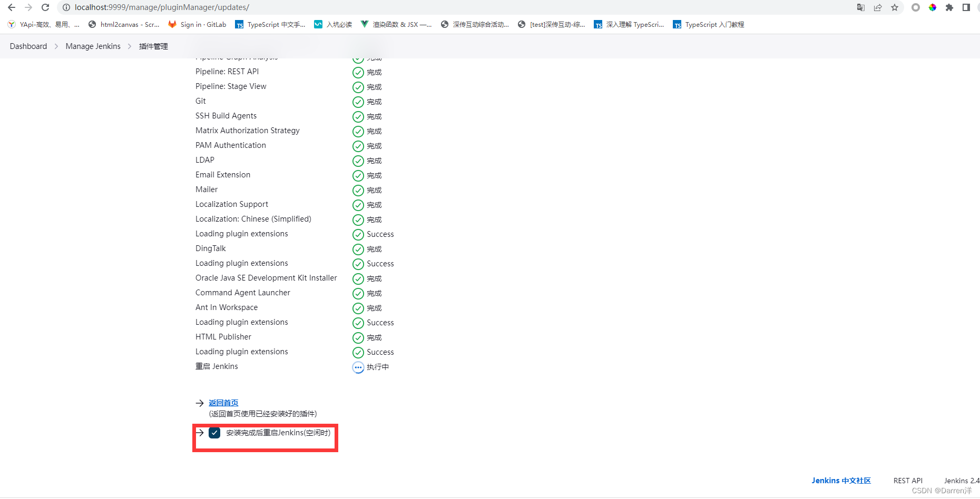Select the Matrix Authorization Strategy row text

coord(248,131)
